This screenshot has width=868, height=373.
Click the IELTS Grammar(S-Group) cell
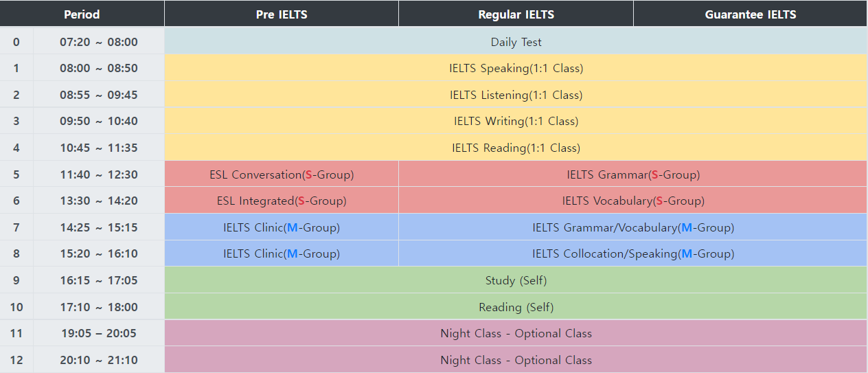[632, 174]
